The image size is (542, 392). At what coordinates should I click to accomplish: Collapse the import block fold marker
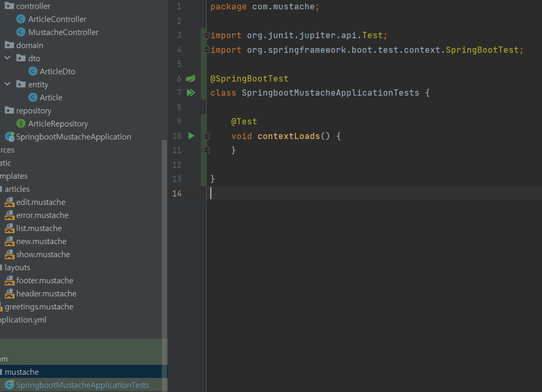[x=207, y=35]
